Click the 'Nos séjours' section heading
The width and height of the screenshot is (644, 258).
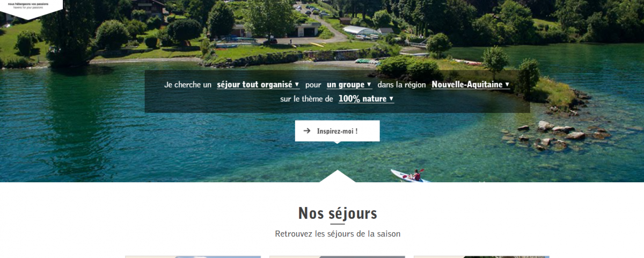coord(338,213)
